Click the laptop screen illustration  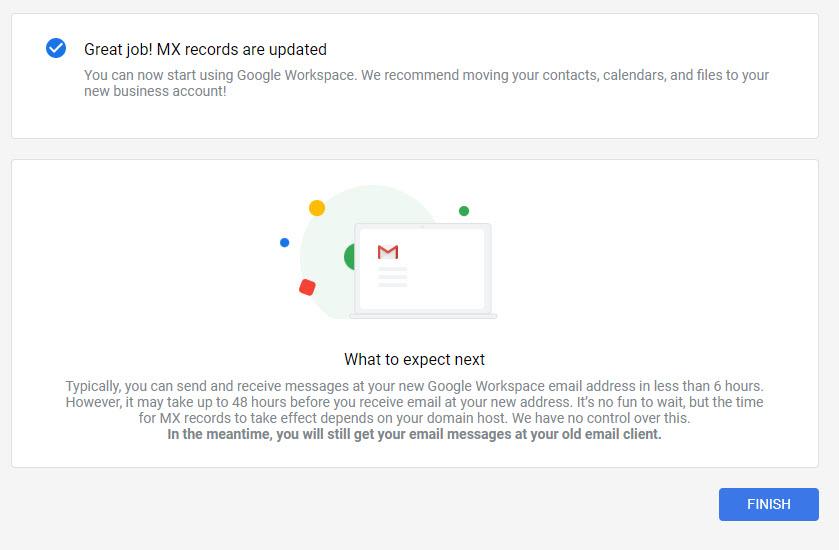pos(422,269)
